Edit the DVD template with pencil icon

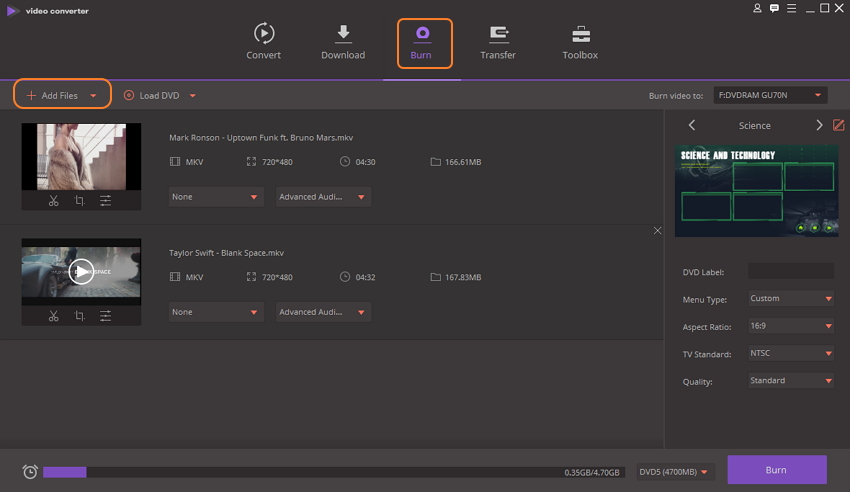pyautogui.click(x=838, y=125)
